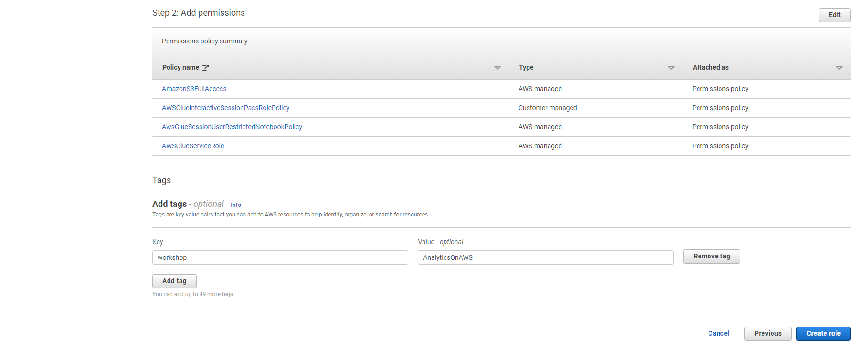This screenshot has height=349, width=868.
Task: Remove the workshop tag
Action: [711, 257]
